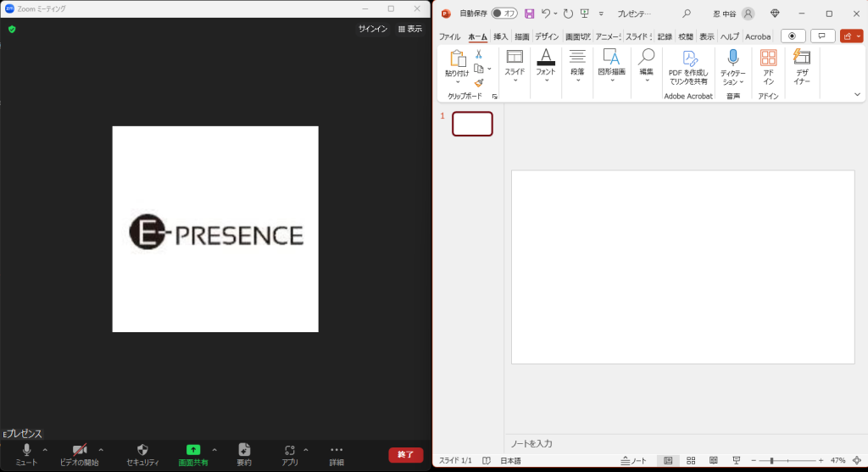The height and width of the screenshot is (472, 868).
Task: Switch to the デザイン tab
Action: click(547, 36)
